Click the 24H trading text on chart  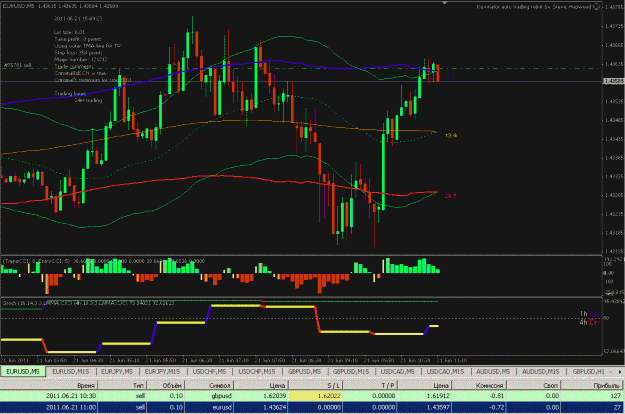pyautogui.click(x=88, y=100)
